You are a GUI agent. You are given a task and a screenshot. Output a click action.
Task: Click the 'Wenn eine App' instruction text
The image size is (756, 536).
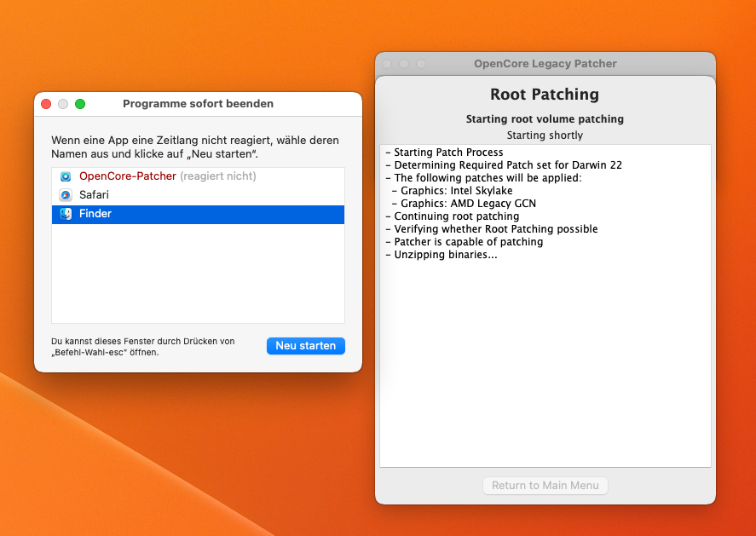point(195,147)
